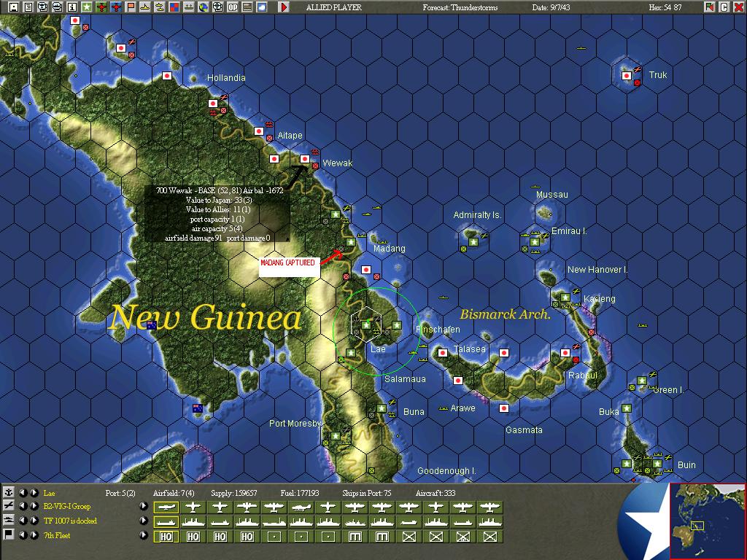Click the two yellow ships toolbar icon

click(160, 7)
